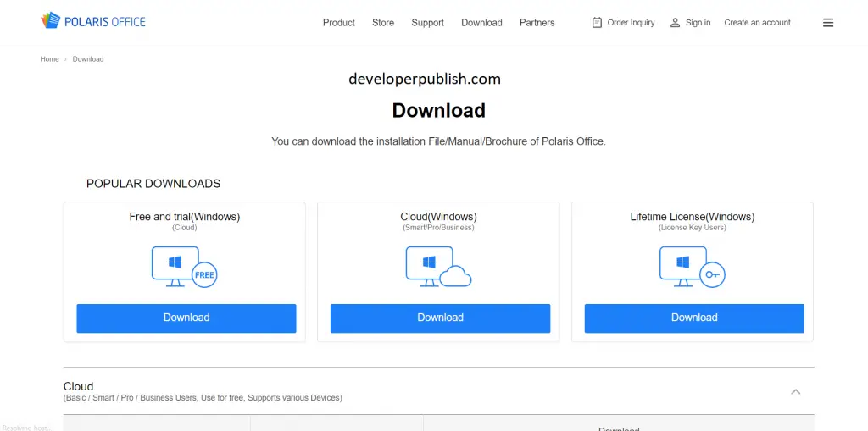Select the Cloud(Windows) card title
This screenshot has width=868, height=431.
[x=438, y=217]
